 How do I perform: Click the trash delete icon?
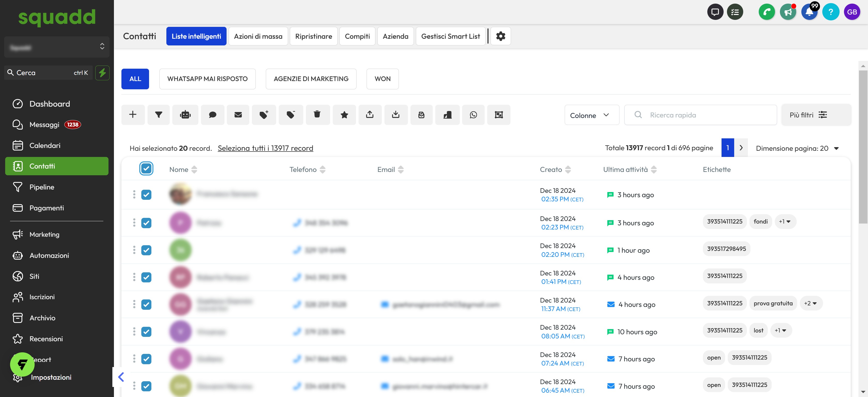click(x=317, y=115)
